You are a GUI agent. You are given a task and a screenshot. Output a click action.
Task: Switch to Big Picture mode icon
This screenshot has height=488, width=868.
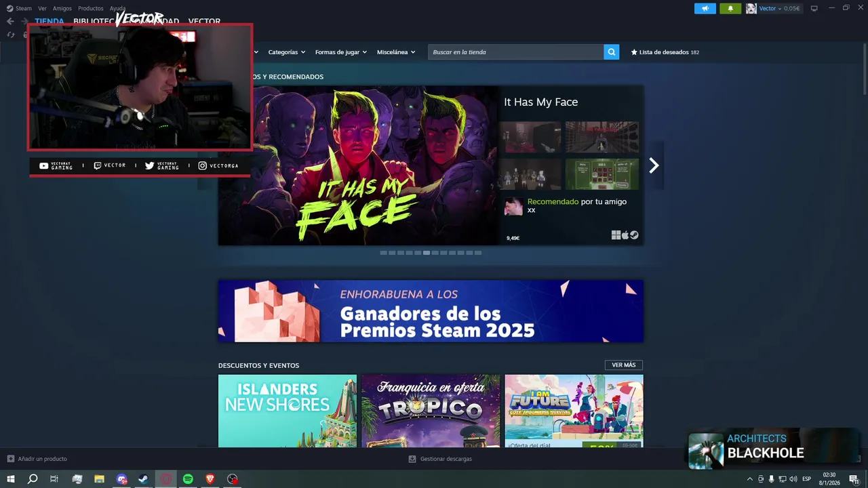(814, 8)
